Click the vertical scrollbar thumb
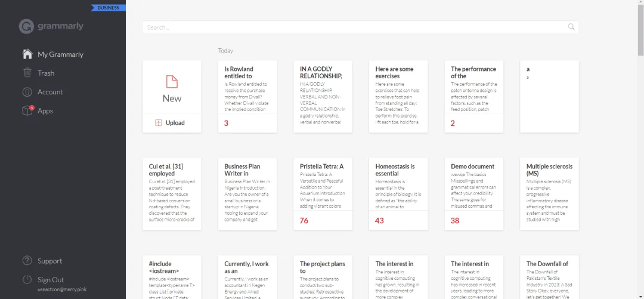The height and width of the screenshot is (299, 644). [x=640, y=29]
